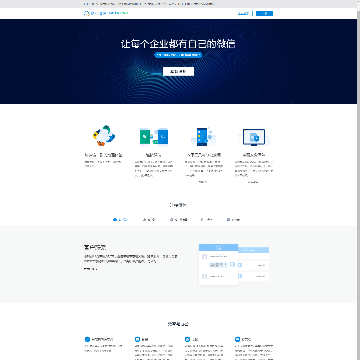Click the chat window mockup illustration
The width and height of the screenshot is (360, 360).
[x=234, y=264]
